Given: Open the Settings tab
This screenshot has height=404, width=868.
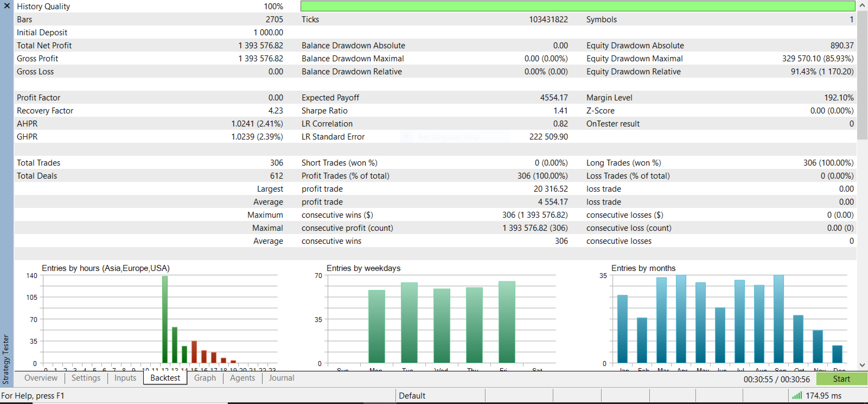Looking at the screenshot, I should (x=86, y=378).
